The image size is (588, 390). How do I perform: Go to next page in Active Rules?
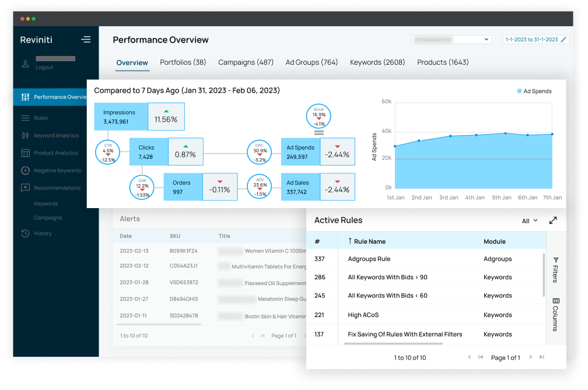pos(530,357)
